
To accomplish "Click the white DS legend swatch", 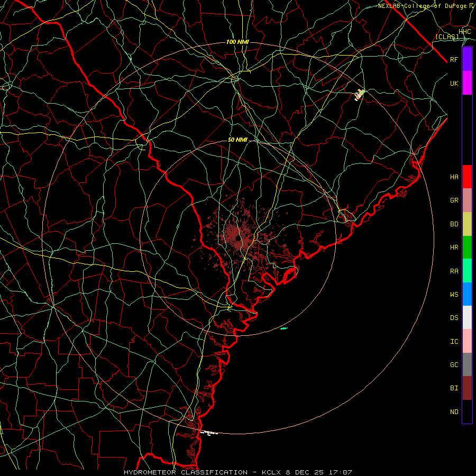I will [467, 317].
